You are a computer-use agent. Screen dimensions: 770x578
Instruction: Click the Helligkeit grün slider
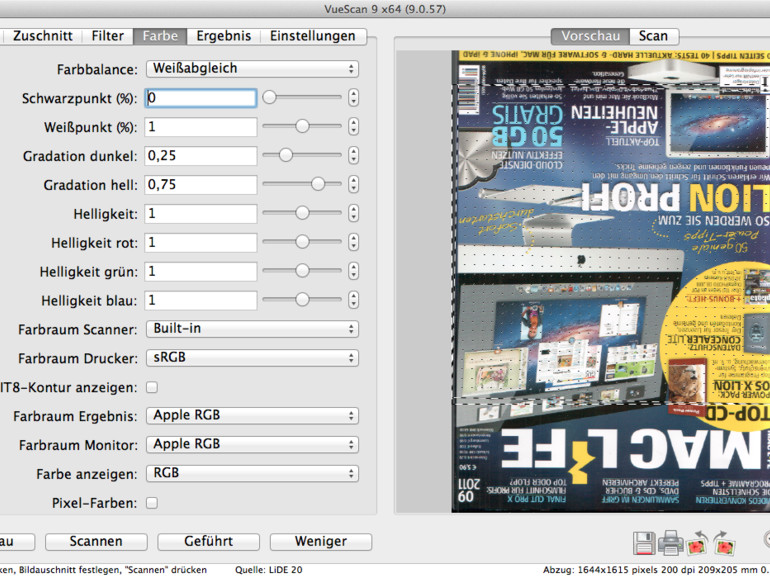(x=302, y=271)
